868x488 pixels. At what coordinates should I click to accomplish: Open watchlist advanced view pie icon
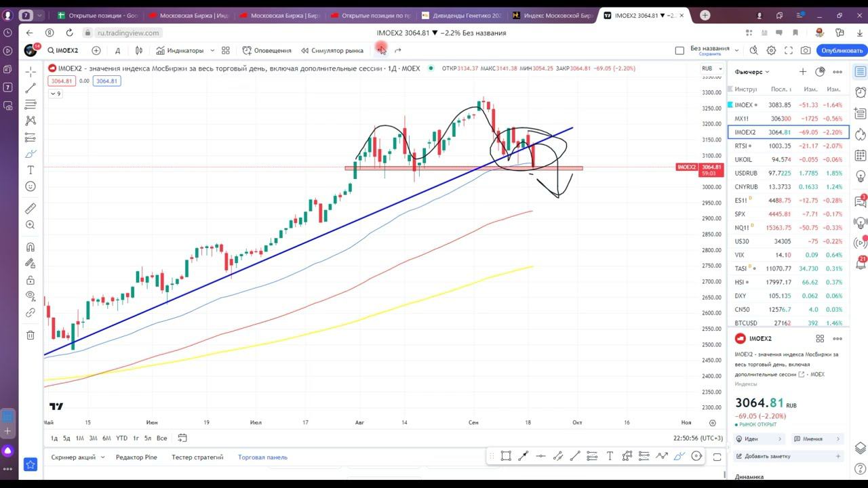click(820, 71)
